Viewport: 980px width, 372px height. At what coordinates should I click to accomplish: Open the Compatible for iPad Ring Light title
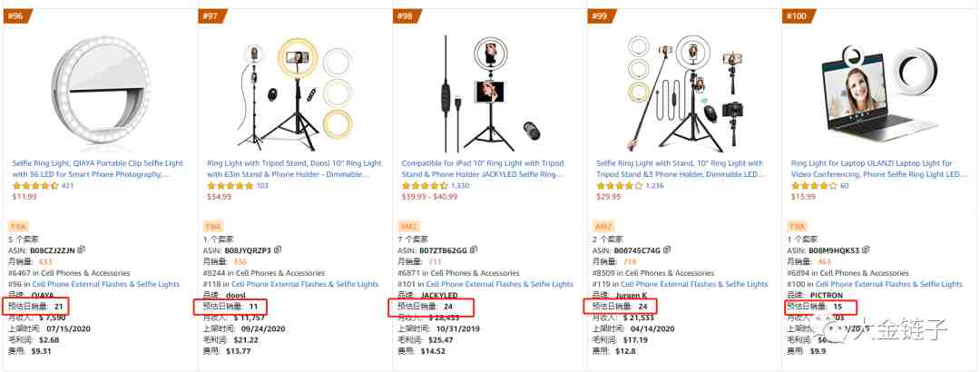click(x=483, y=169)
